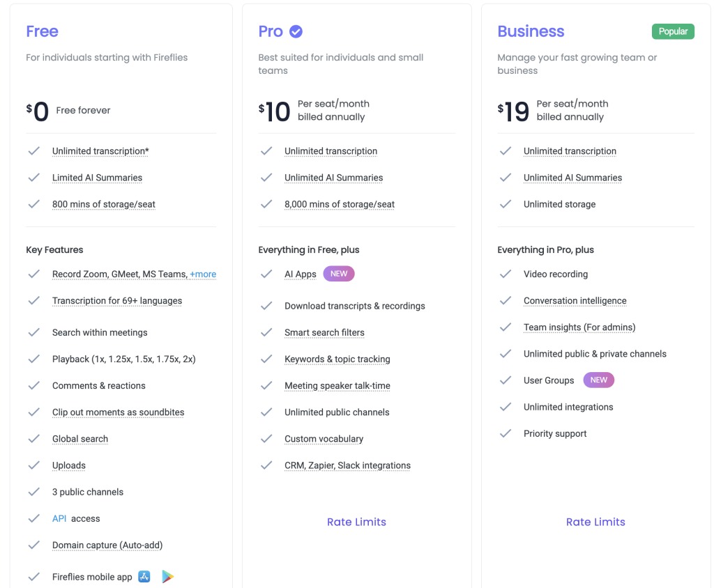Click the API link in Free features

[x=59, y=518]
